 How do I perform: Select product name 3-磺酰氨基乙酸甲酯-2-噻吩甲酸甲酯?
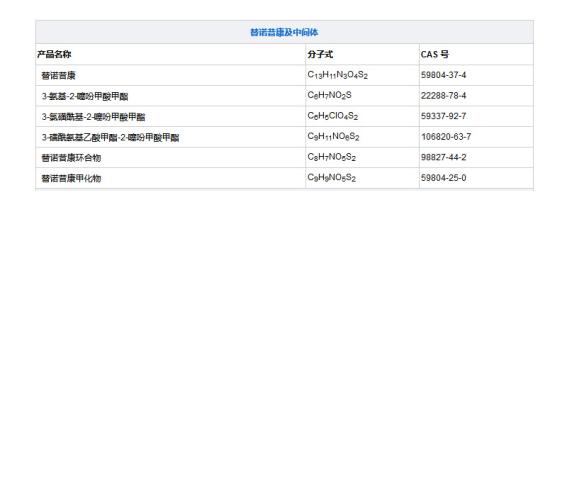click(x=110, y=137)
